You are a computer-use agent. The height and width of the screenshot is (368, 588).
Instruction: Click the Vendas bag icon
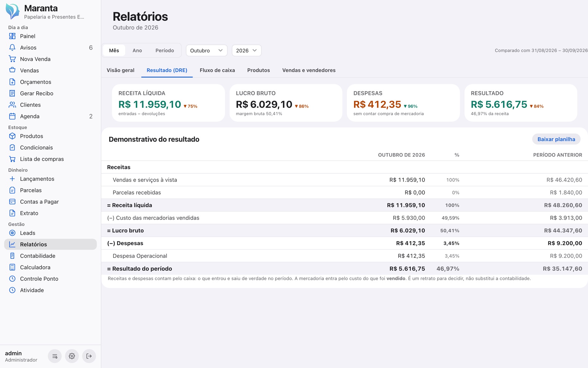(x=12, y=70)
